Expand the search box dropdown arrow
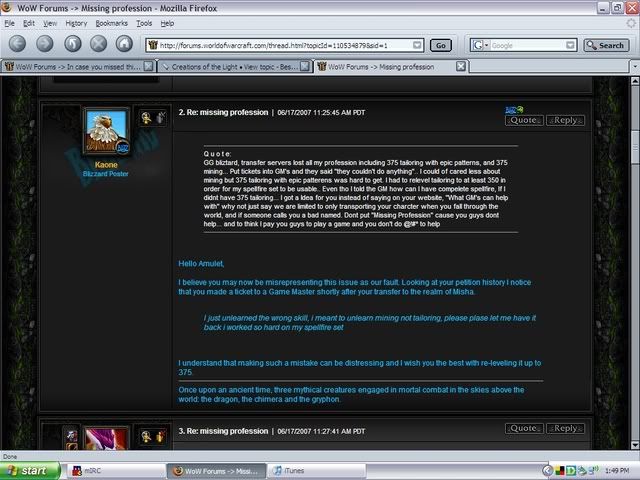This screenshot has height=480, width=640. point(571,45)
